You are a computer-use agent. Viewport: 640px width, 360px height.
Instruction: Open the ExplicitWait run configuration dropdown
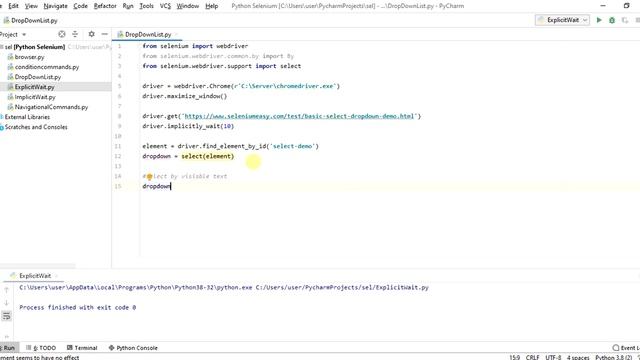point(562,20)
